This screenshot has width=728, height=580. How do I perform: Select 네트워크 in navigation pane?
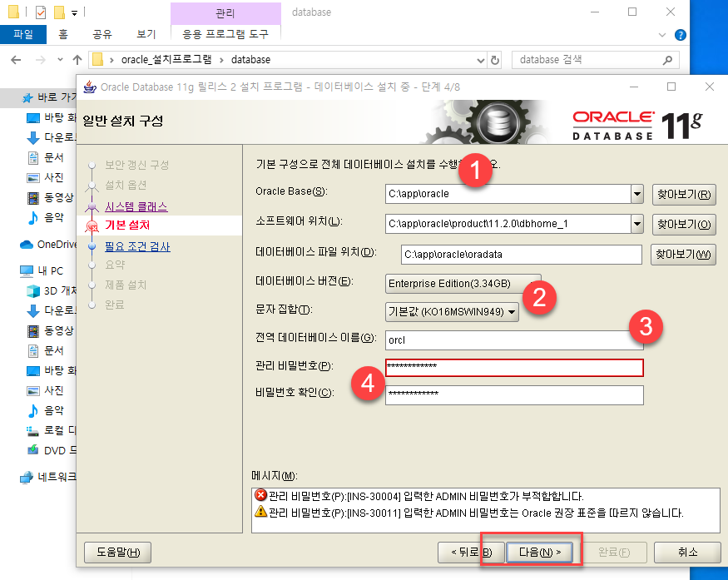coord(47,477)
